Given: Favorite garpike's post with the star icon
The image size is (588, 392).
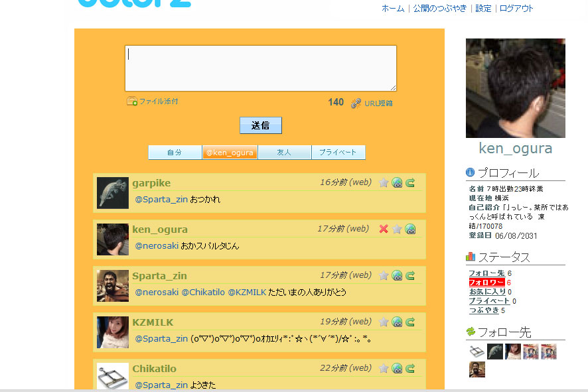Looking at the screenshot, I should point(384,183).
